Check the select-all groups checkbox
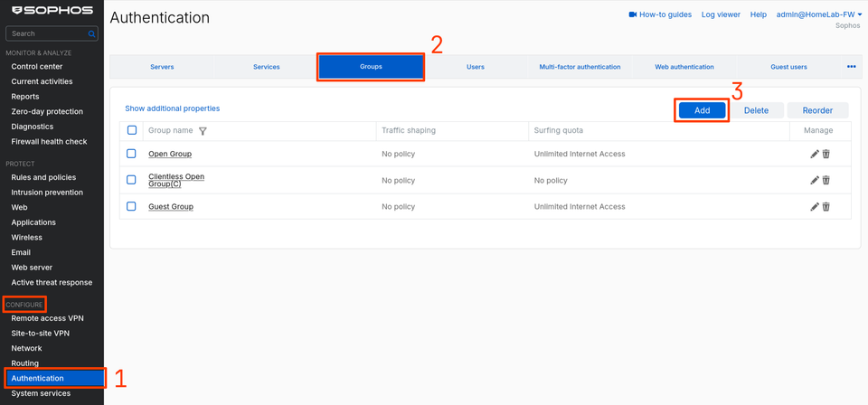The image size is (868, 405). [132, 130]
